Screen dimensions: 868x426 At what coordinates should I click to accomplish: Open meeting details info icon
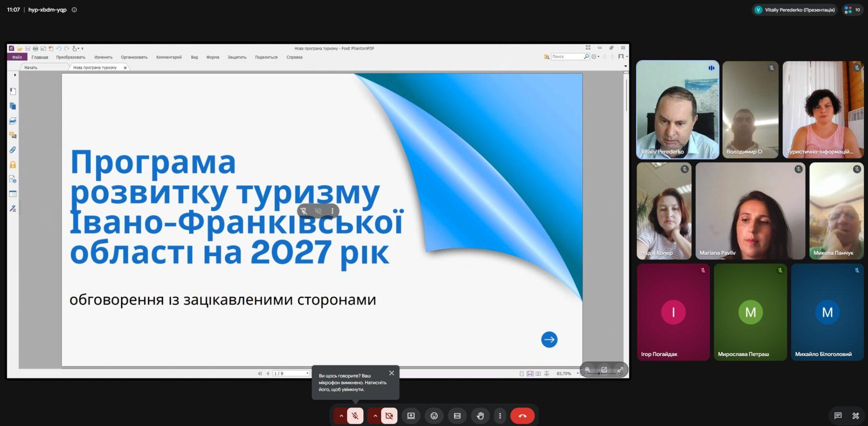[74, 9]
